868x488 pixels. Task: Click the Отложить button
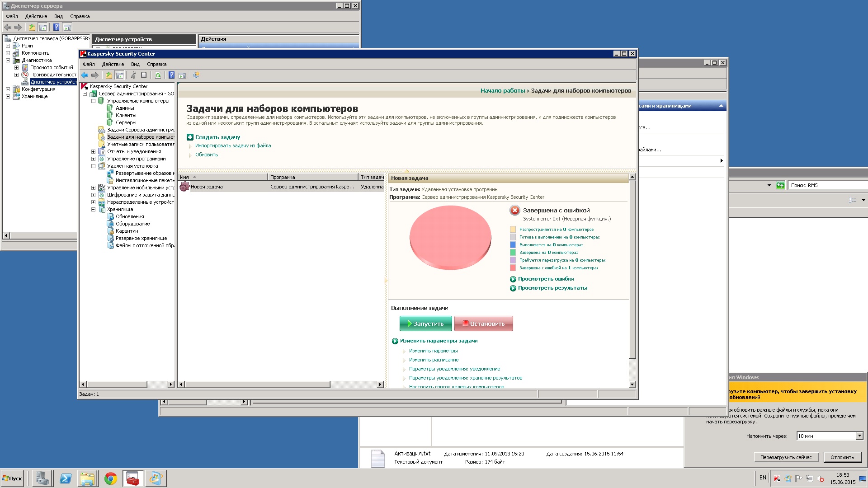tap(842, 457)
